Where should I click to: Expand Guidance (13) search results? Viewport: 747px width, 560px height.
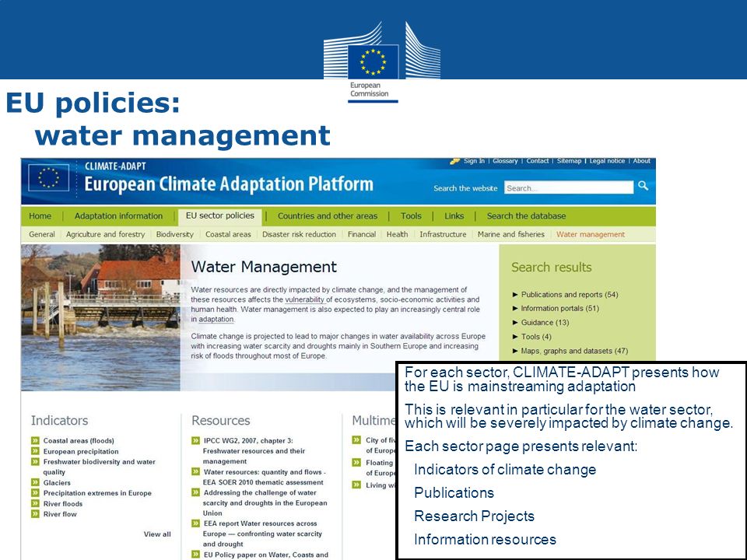[541, 322]
